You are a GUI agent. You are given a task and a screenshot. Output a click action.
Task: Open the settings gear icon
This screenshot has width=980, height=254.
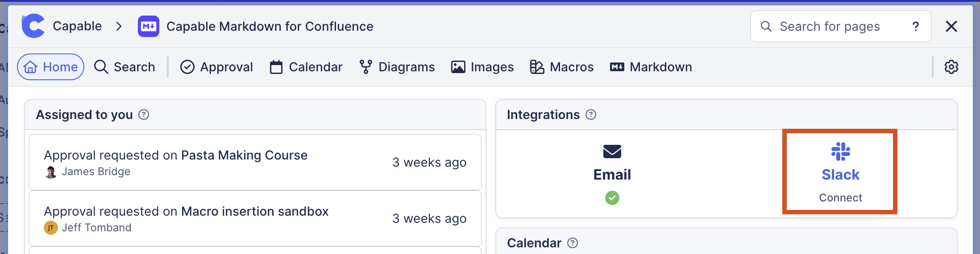tap(951, 67)
